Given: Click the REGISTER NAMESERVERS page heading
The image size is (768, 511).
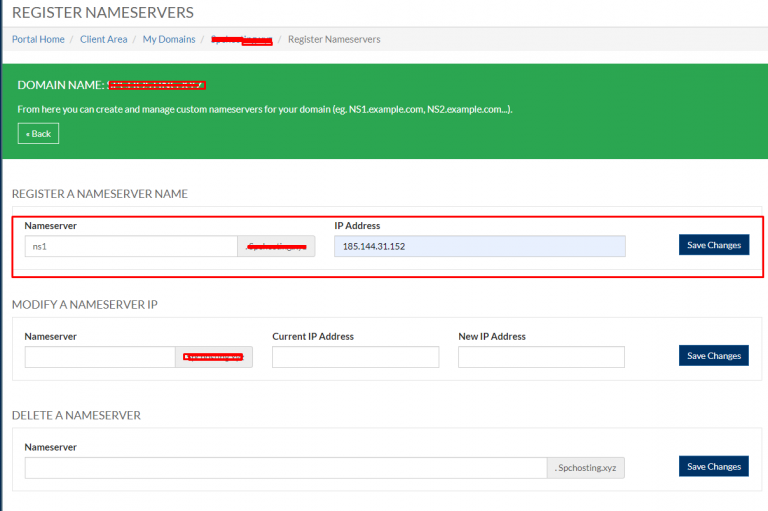Looking at the screenshot, I should pyautogui.click(x=103, y=13).
